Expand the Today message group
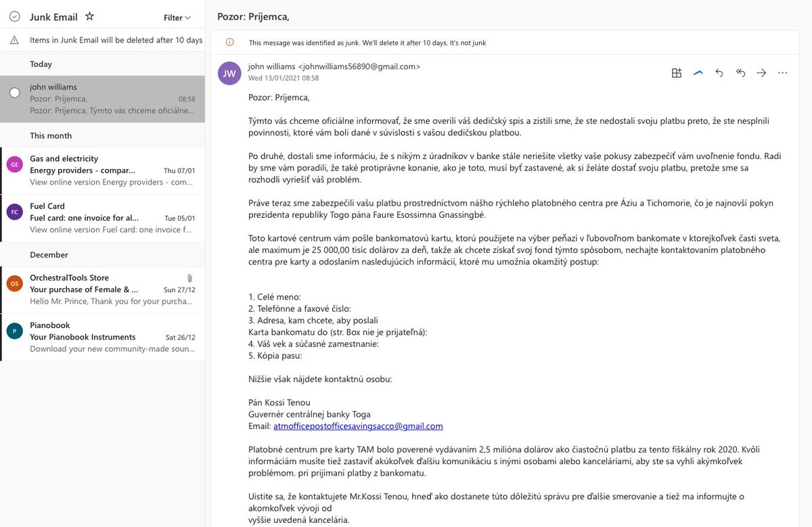The width and height of the screenshot is (812, 527). coord(42,64)
